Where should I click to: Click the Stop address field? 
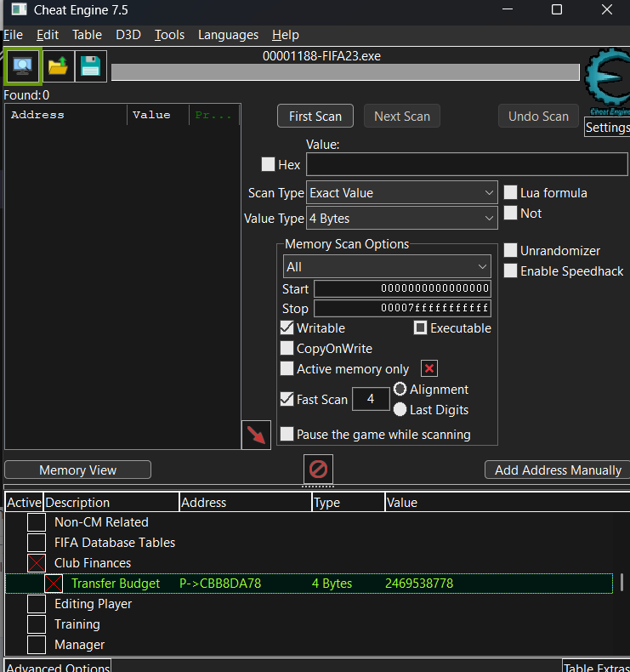click(402, 308)
